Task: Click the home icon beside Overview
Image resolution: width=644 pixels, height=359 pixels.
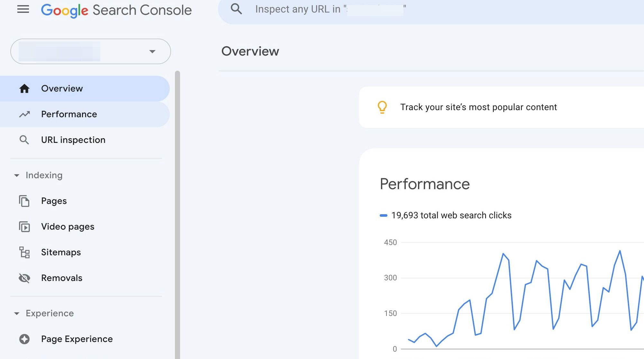Action: pyautogui.click(x=24, y=88)
